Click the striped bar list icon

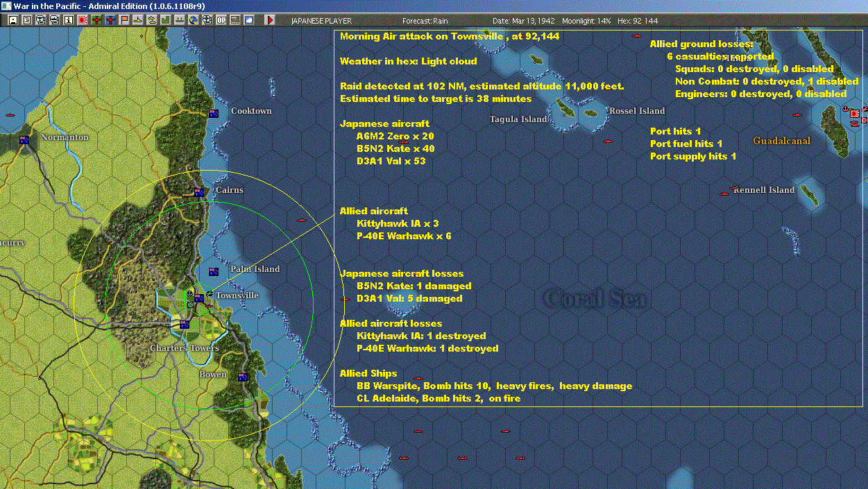tap(235, 20)
